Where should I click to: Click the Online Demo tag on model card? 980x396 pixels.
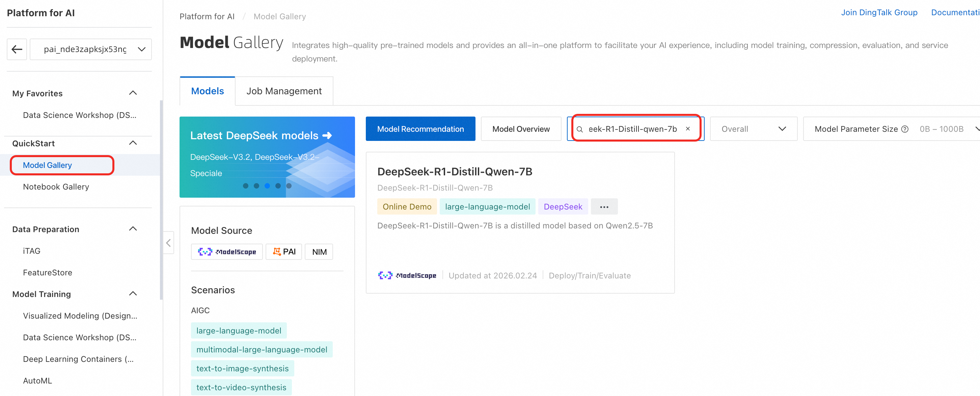point(407,206)
